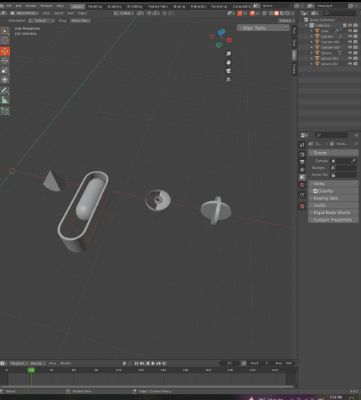Hide Cylinder.001 with its eye icon

350,42
